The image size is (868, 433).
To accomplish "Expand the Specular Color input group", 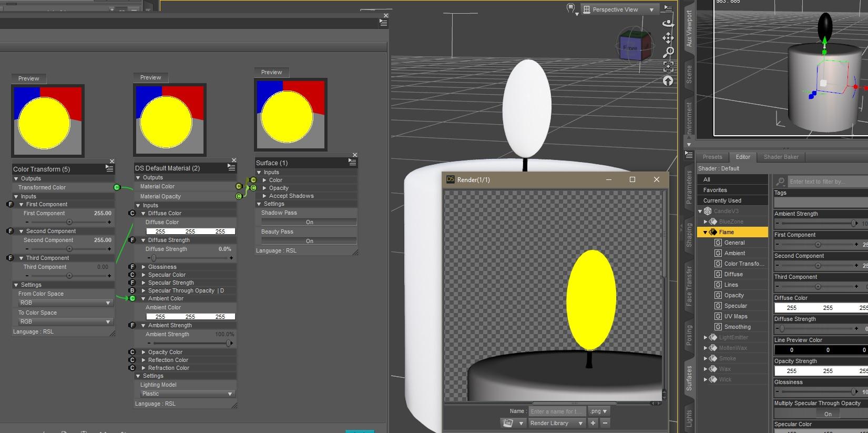I will tap(143, 275).
